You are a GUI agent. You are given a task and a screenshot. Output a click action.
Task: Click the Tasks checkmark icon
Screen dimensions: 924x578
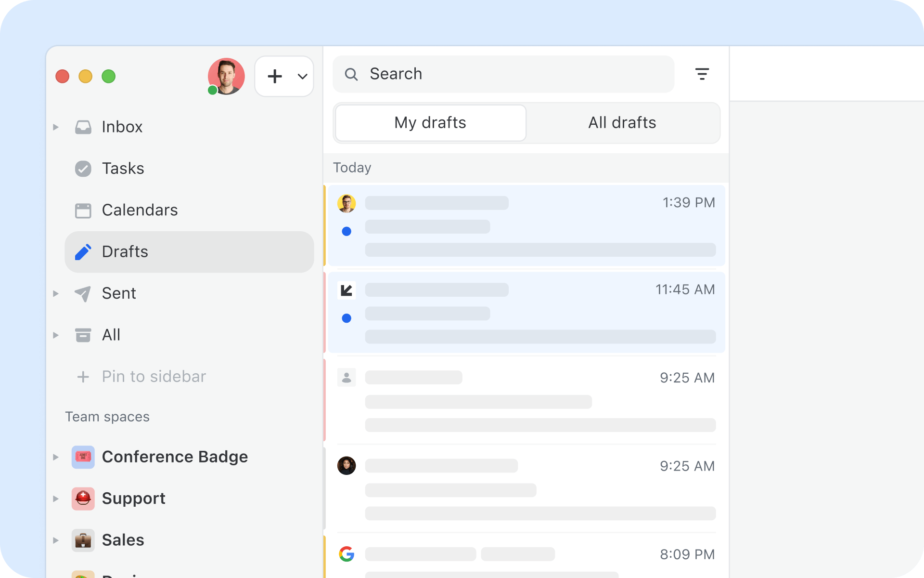click(83, 169)
